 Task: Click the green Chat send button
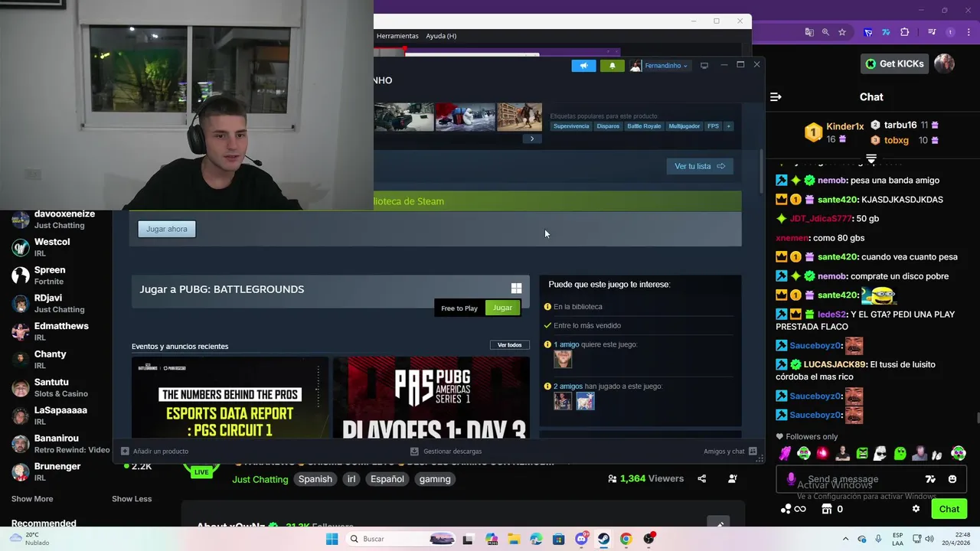coord(949,509)
